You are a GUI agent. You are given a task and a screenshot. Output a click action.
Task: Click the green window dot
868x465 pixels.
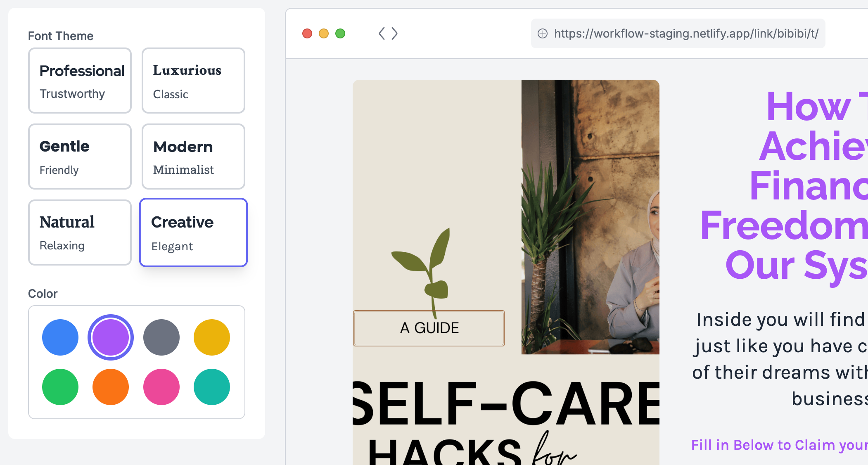pos(340,33)
